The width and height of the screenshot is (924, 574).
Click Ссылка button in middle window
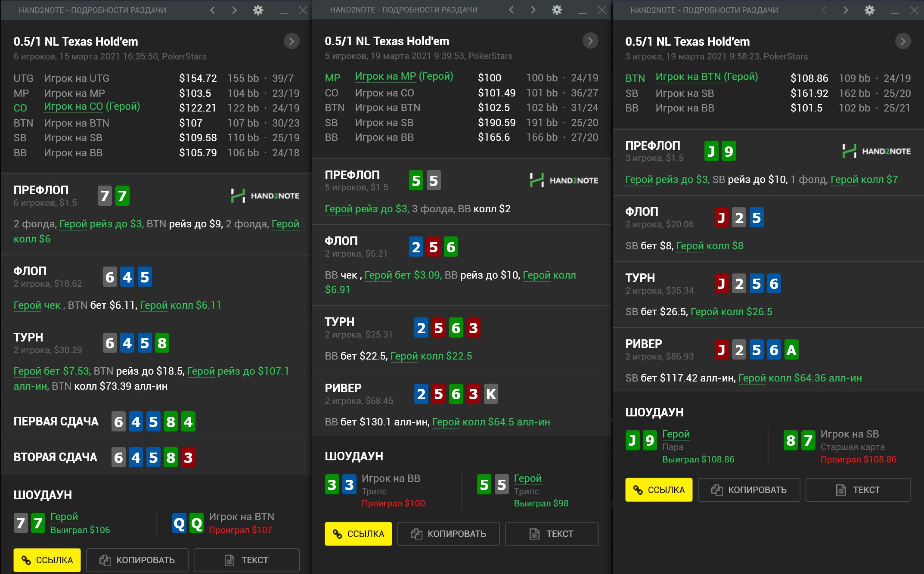click(x=358, y=534)
